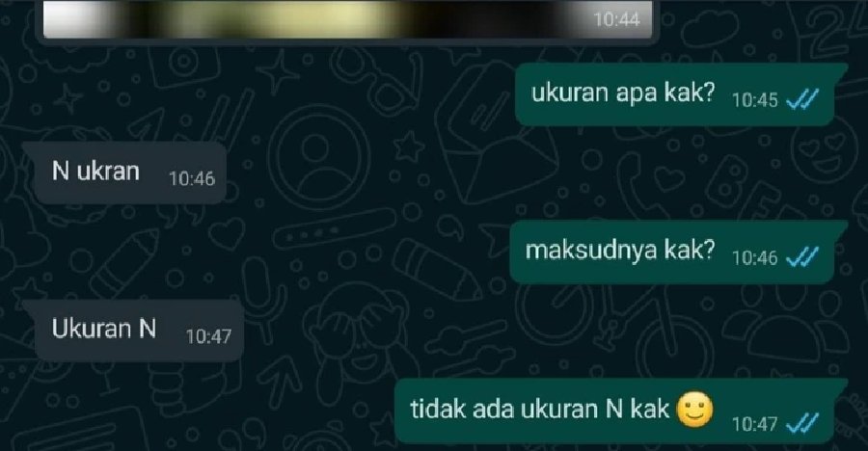This screenshot has width=868, height=451.
Task: Click the word "Ukuran" in received message
Action: click(93, 329)
